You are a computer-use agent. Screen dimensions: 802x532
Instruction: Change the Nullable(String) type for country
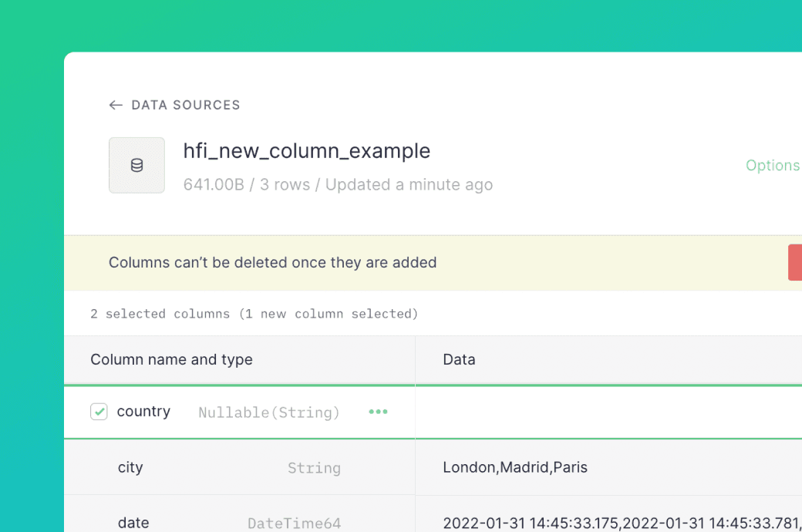pos(269,412)
